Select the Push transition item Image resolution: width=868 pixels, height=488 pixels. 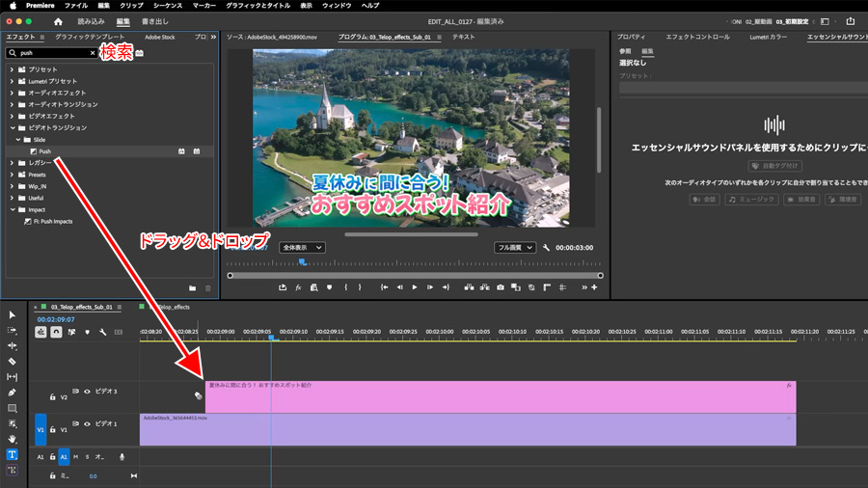coord(44,151)
